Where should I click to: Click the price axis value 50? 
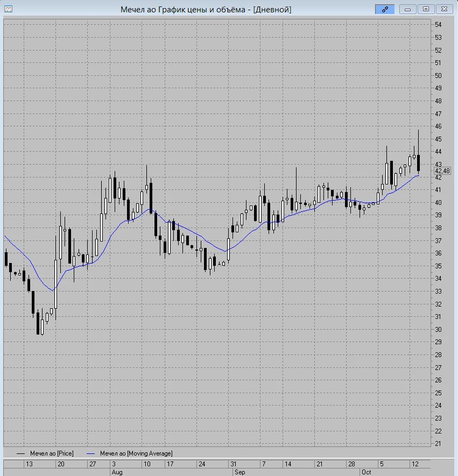pyautogui.click(x=438, y=76)
